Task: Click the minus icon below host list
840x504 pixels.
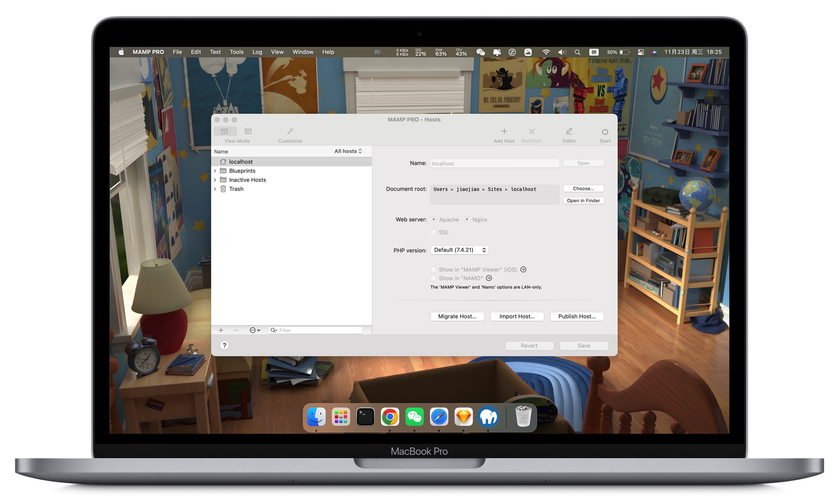Action: 236,330
